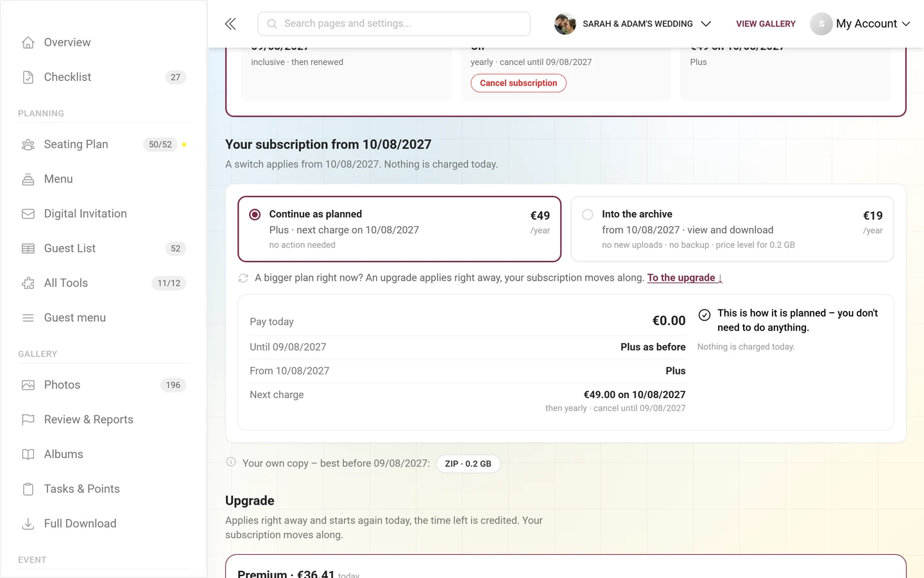This screenshot has width=924, height=578.
Task: Collapse the sidebar with double chevron
Action: coord(230,24)
